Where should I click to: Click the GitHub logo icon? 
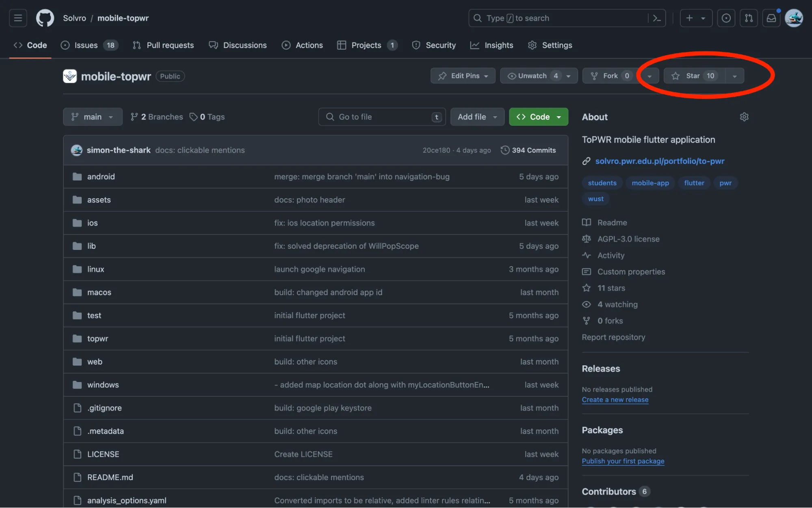(x=45, y=18)
